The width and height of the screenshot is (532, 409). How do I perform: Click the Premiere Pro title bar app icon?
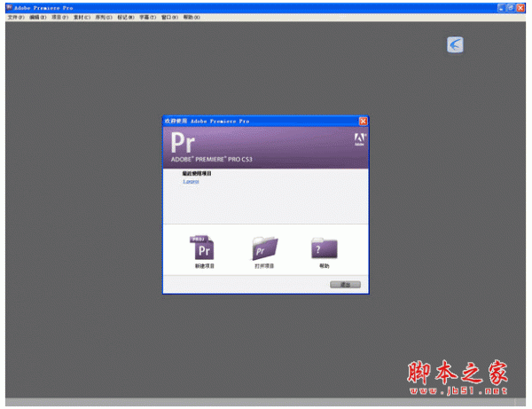10,7
